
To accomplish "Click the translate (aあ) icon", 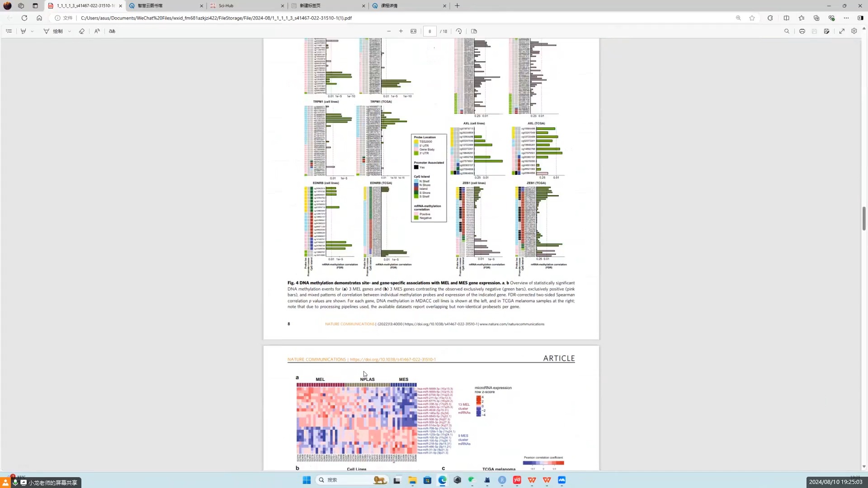I will pos(112,31).
